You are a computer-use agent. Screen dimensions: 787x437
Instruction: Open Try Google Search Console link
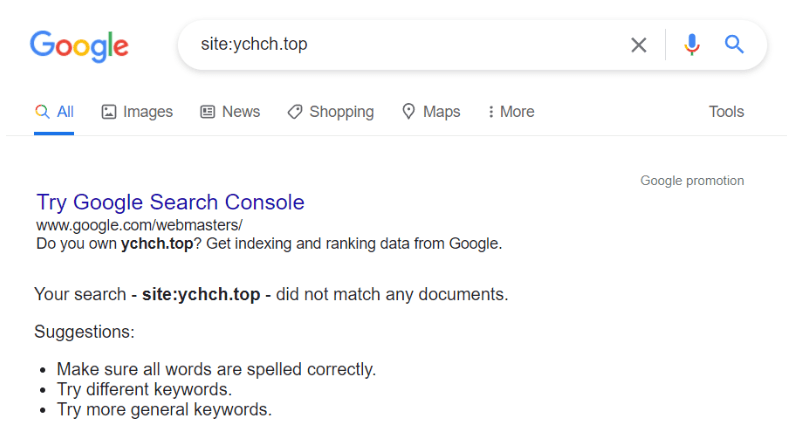click(171, 202)
